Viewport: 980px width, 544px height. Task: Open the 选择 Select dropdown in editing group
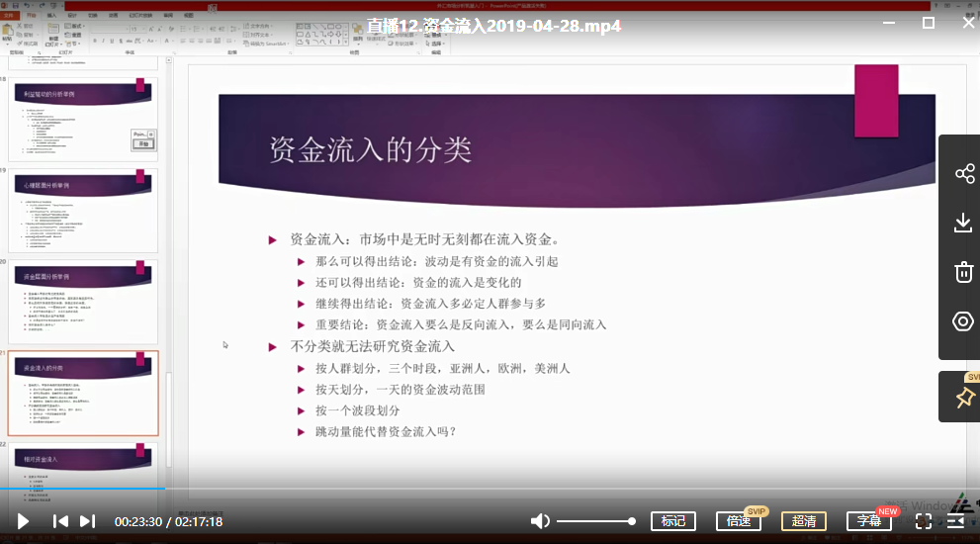[437, 44]
